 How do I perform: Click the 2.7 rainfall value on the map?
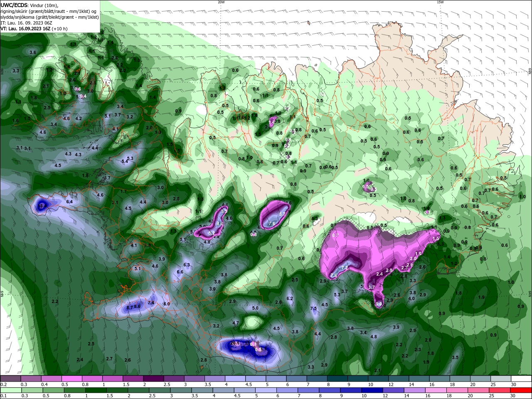(x=109, y=359)
